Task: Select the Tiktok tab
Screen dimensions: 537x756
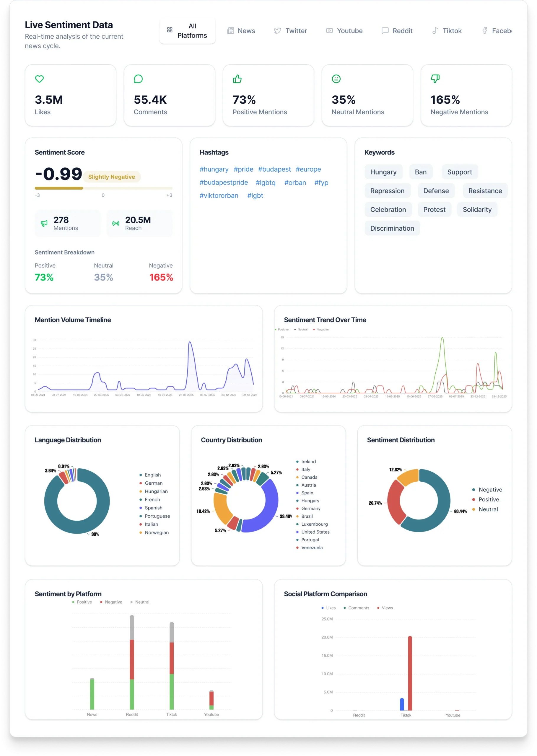Action: [447, 31]
